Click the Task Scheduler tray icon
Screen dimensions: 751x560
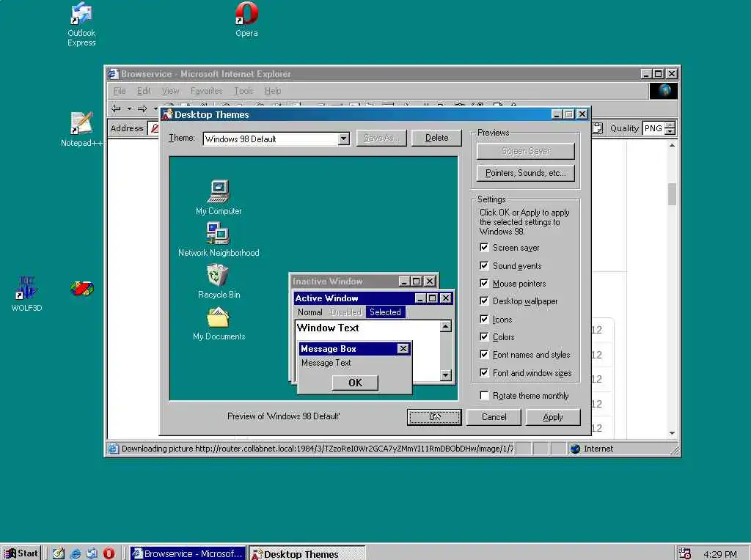pyautogui.click(x=685, y=553)
